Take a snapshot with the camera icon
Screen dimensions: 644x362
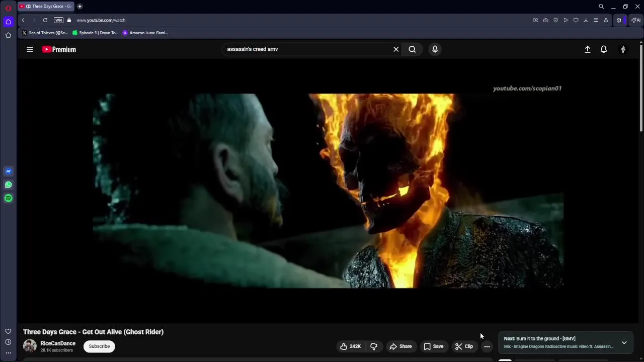click(x=546, y=20)
